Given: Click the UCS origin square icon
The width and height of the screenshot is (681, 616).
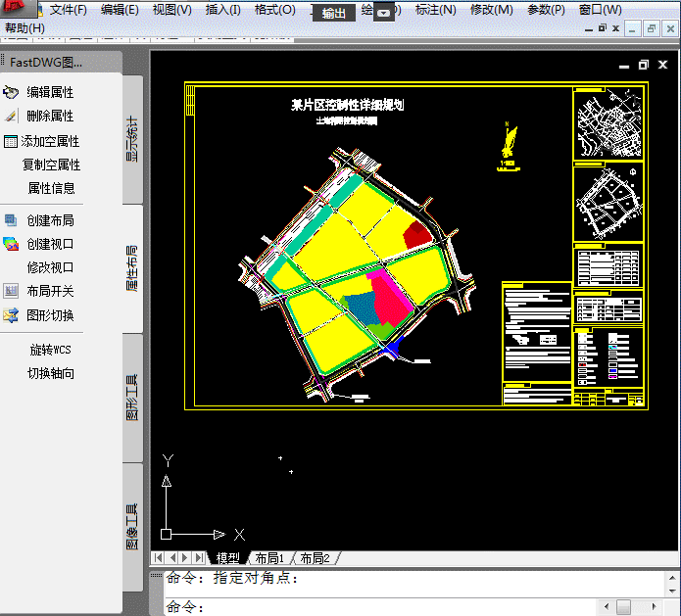Looking at the screenshot, I should coord(166,535).
